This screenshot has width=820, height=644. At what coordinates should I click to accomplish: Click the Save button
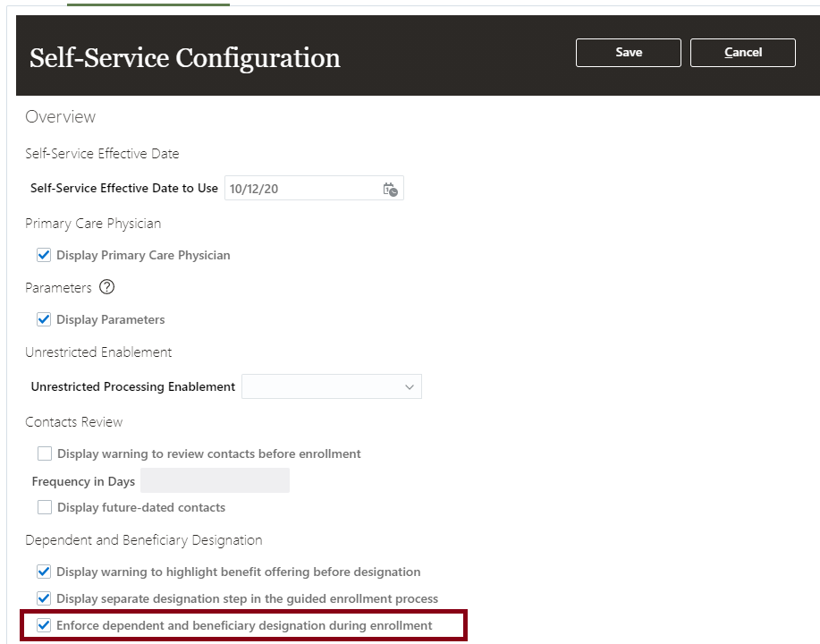click(629, 53)
